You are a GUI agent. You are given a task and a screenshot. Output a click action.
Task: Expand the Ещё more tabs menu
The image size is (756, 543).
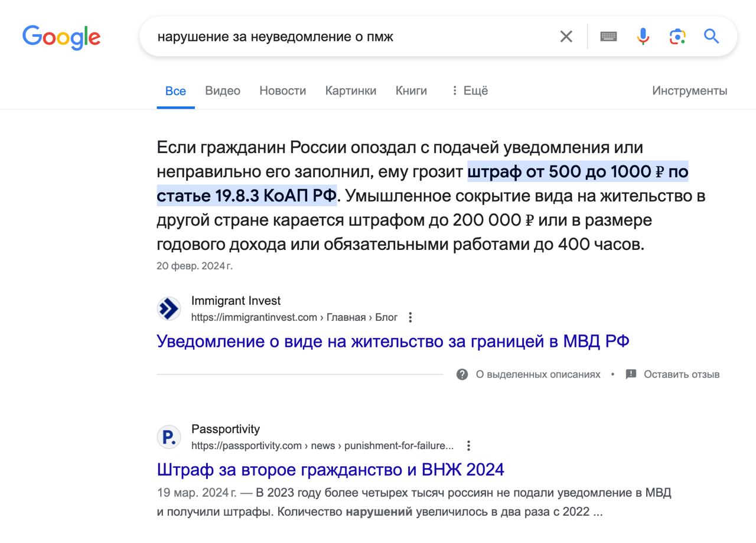[x=470, y=90]
